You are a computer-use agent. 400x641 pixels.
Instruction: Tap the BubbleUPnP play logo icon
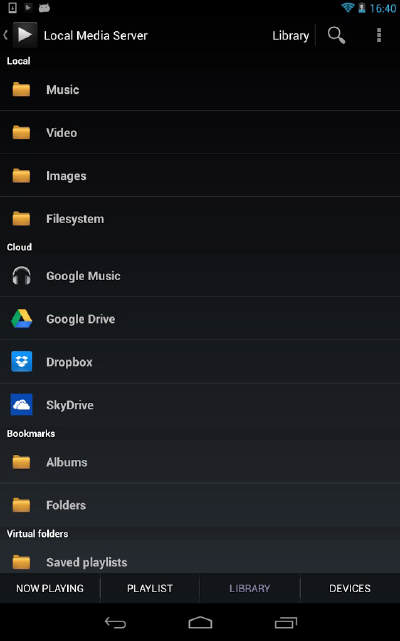(25, 35)
